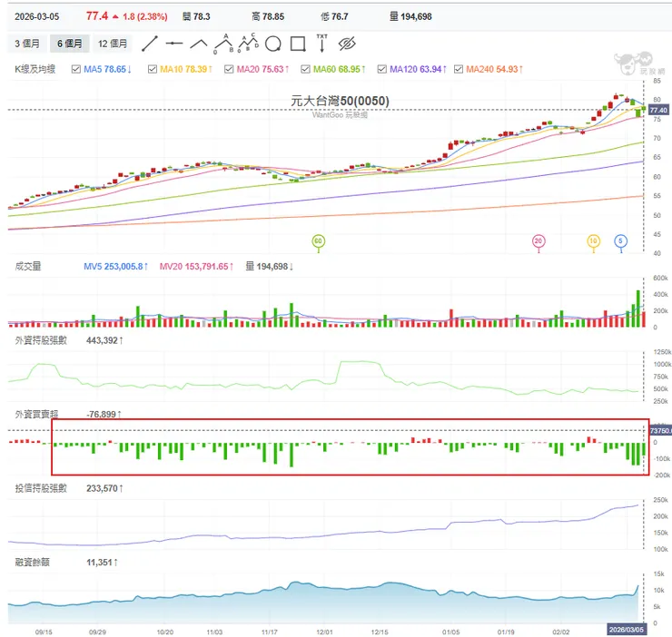
Task: Select the trend line drawing tool
Action: pyautogui.click(x=150, y=44)
